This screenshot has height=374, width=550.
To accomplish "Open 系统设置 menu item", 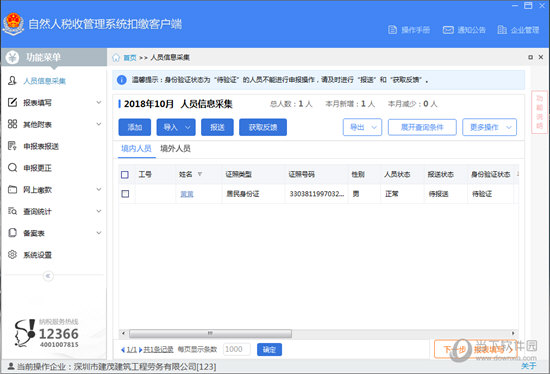I will coord(37,255).
